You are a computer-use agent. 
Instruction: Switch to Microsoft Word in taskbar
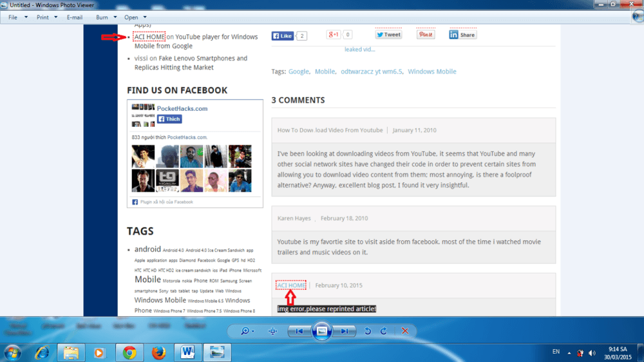[187, 353]
